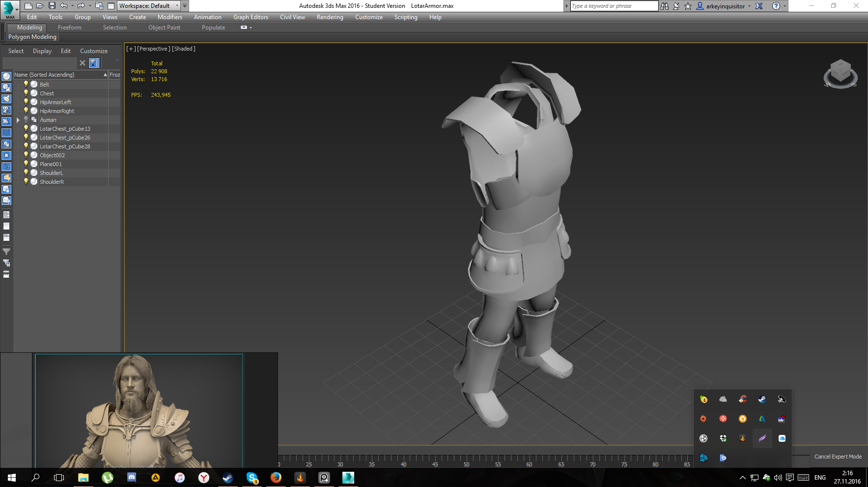Toggle Display Space Warps filter icon
Screen dimensions: 868x487
coord(6,133)
